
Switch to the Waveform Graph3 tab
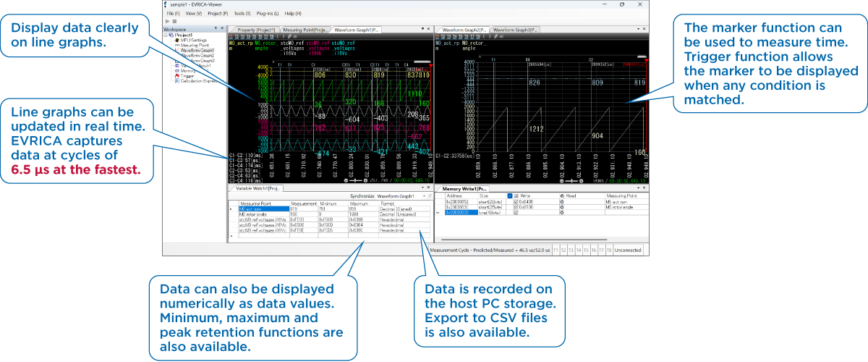click(515, 30)
